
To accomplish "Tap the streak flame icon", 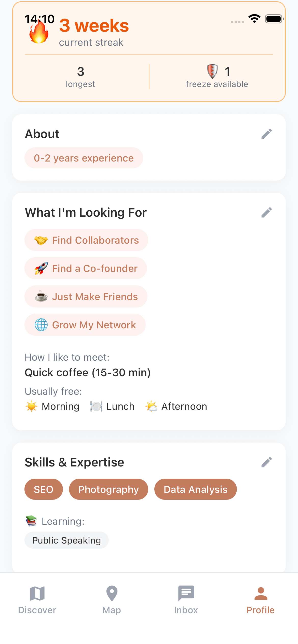I will [39, 33].
